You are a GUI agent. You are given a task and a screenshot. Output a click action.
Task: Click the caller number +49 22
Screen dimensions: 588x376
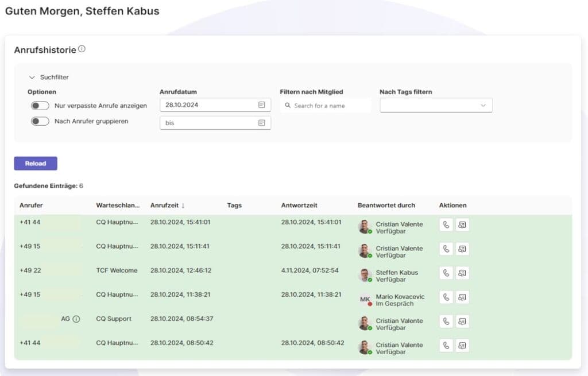pyautogui.click(x=30, y=270)
